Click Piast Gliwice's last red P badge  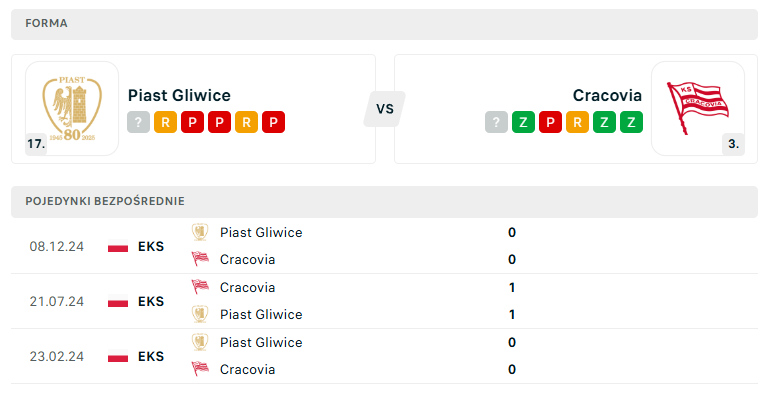(x=274, y=122)
